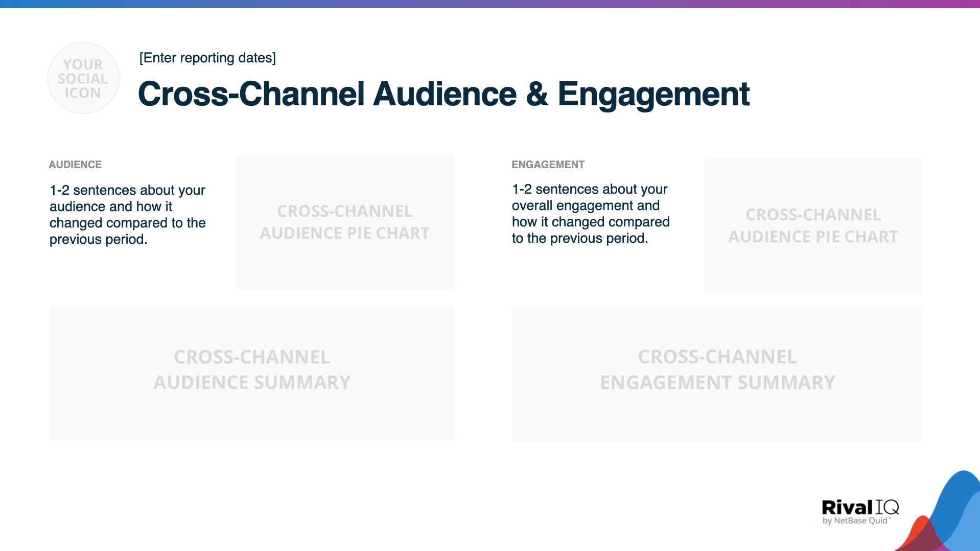Select the engagement summary label text
Viewport: 980px width, 551px height.
[717, 369]
